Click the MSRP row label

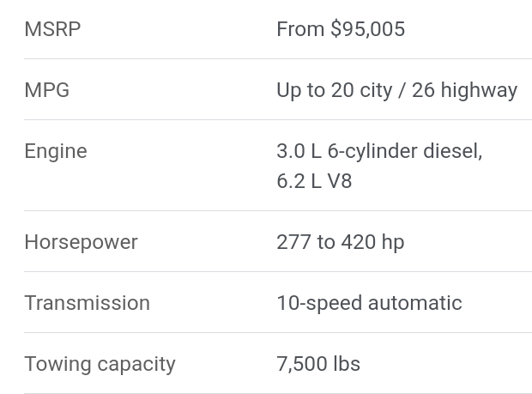52,29
